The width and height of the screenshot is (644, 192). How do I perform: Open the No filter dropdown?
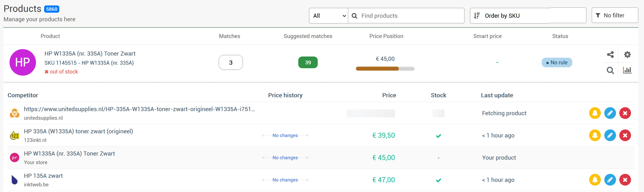[614, 16]
